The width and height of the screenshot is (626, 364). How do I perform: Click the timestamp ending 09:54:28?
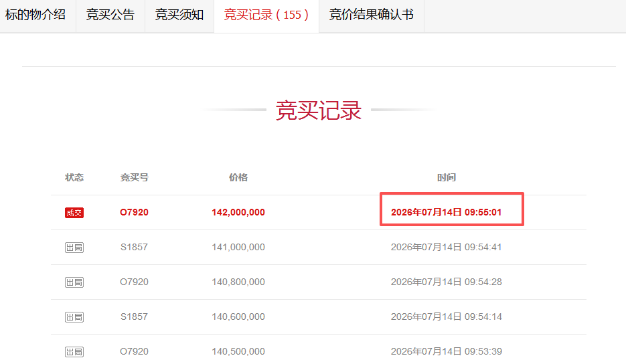click(x=447, y=282)
